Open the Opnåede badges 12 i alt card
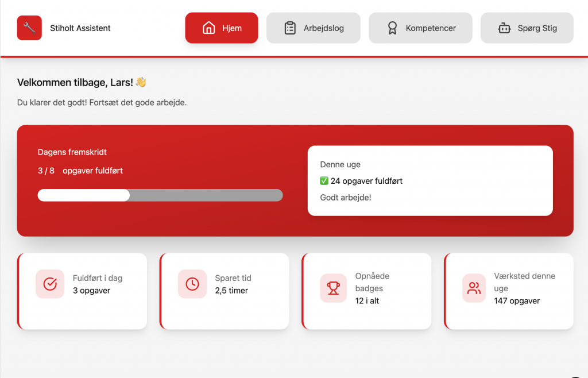Screen dimensions: 588x378 click(366, 291)
